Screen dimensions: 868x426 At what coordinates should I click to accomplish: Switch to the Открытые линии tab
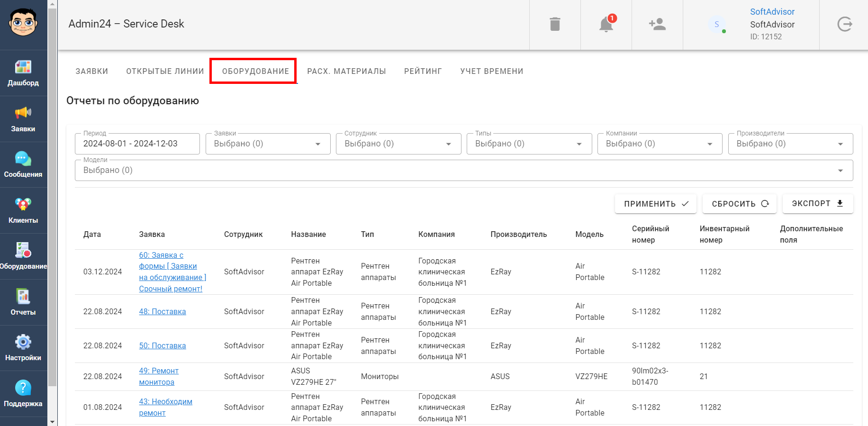coord(165,71)
